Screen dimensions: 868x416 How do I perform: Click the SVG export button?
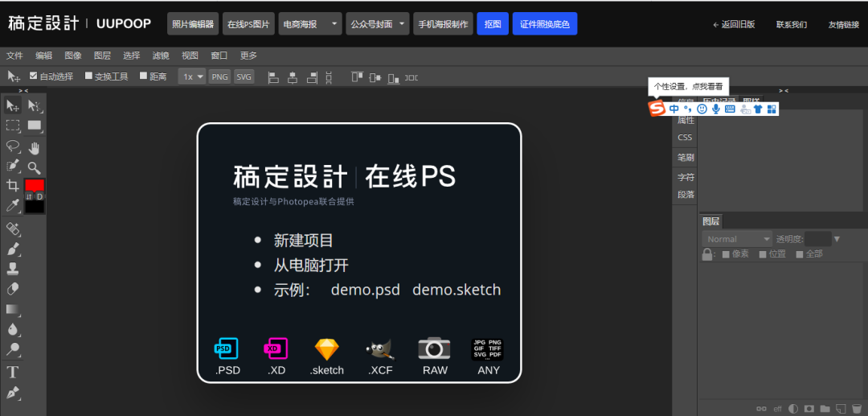244,77
